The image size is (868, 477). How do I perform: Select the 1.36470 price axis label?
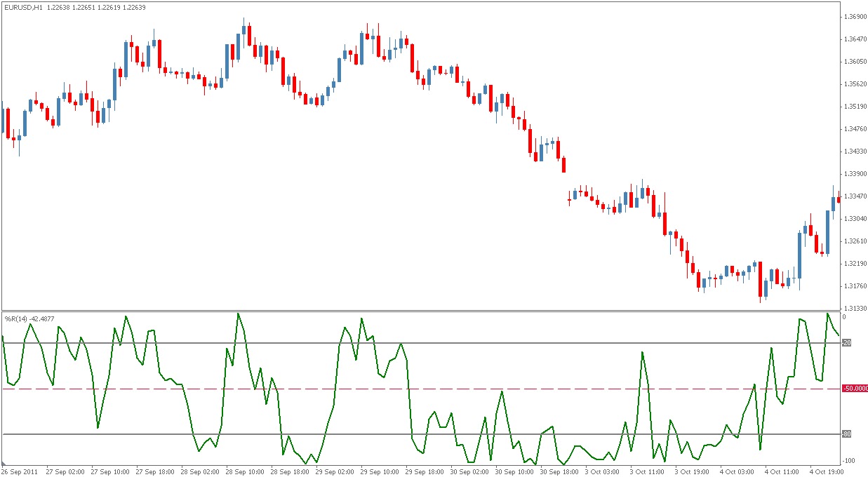pyautogui.click(x=854, y=39)
